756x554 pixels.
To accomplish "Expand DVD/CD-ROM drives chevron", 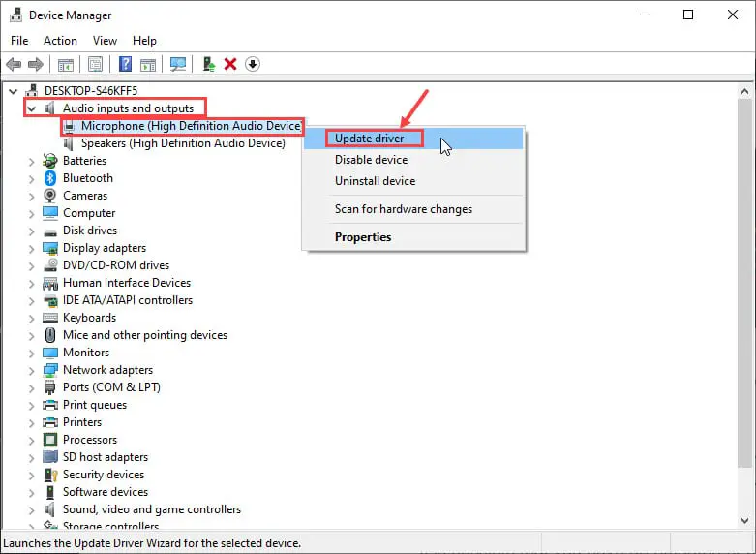I will 31,265.
